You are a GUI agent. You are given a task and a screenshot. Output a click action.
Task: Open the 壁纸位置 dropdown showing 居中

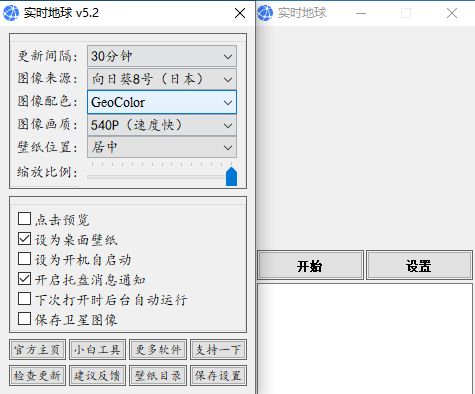[x=162, y=147]
